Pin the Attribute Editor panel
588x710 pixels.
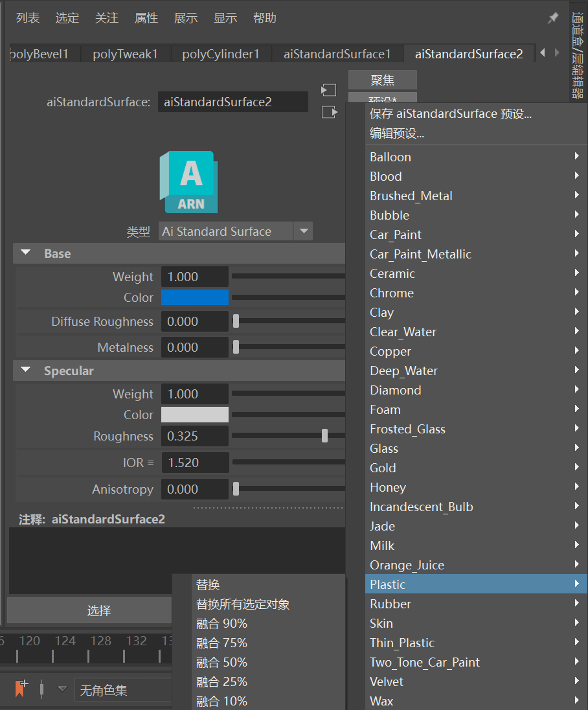coord(552,18)
